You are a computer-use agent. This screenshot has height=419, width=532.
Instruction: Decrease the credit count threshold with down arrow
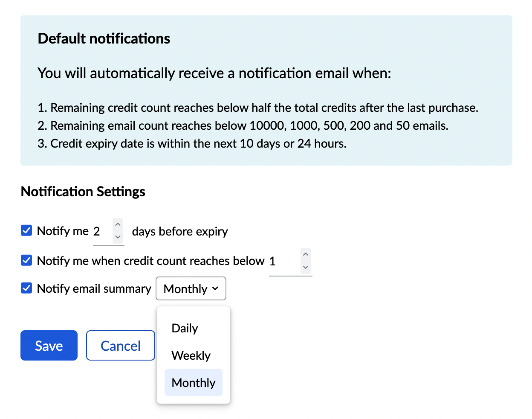click(305, 267)
